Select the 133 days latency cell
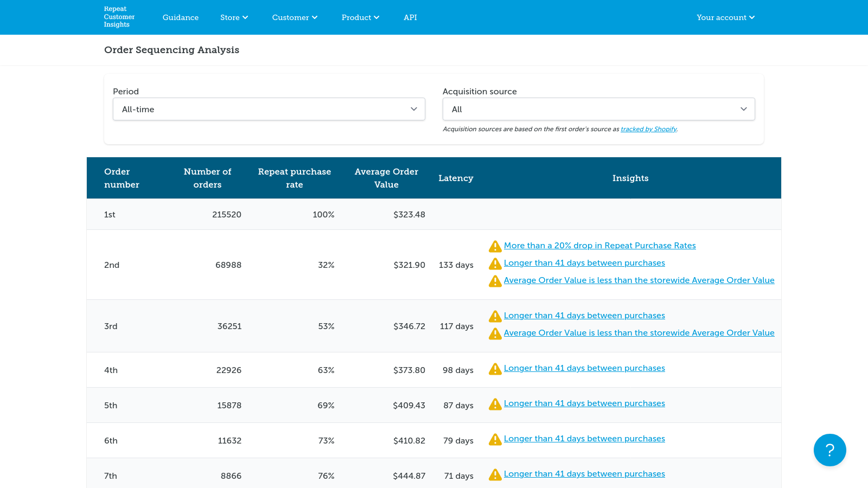 coord(456,265)
